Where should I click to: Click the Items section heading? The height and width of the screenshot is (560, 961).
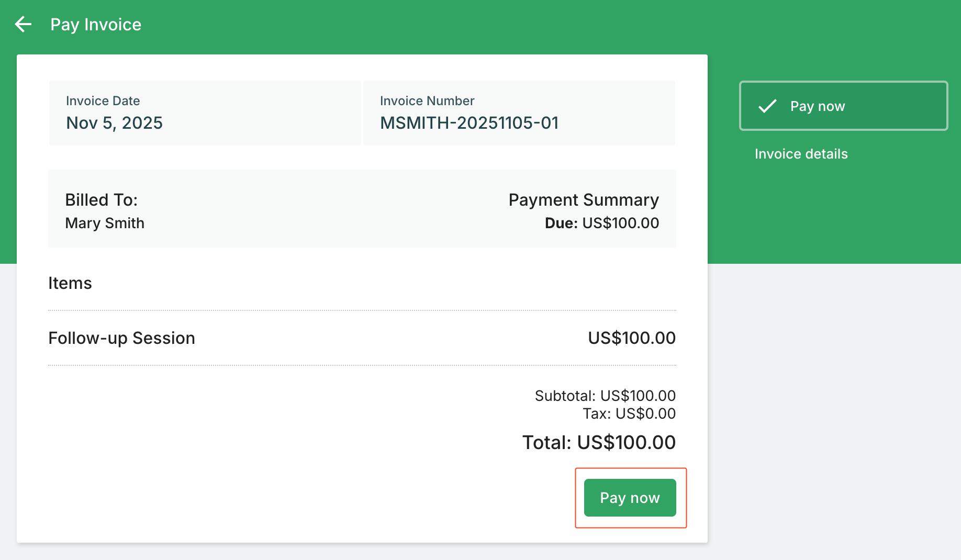click(70, 283)
